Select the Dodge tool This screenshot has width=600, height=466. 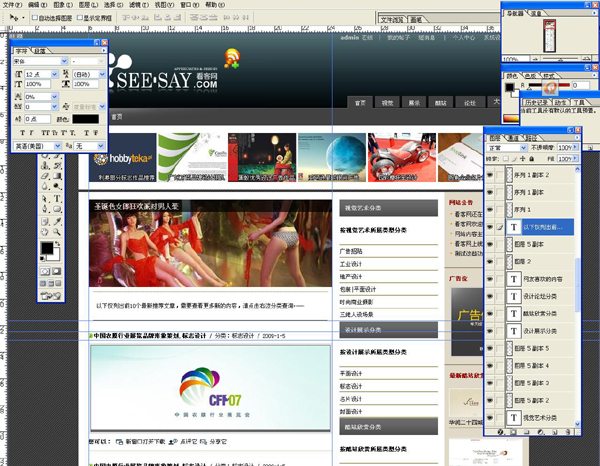(x=57, y=187)
